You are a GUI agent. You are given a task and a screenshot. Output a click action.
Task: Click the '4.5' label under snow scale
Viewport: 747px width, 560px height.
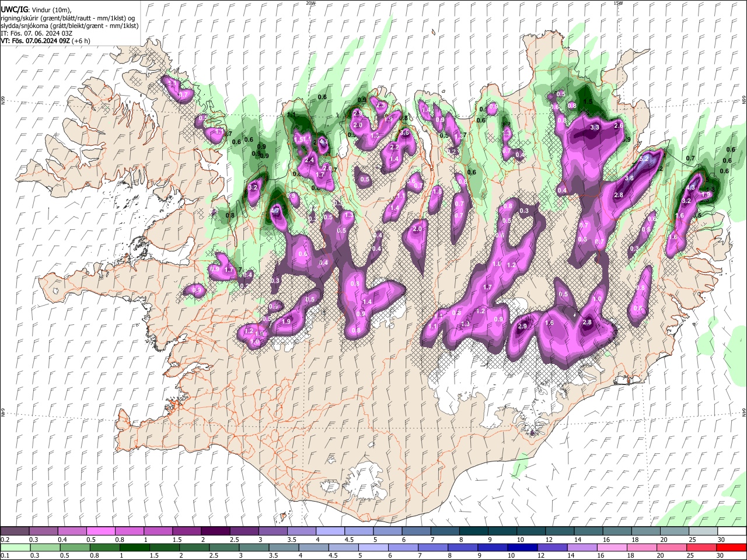point(349,540)
